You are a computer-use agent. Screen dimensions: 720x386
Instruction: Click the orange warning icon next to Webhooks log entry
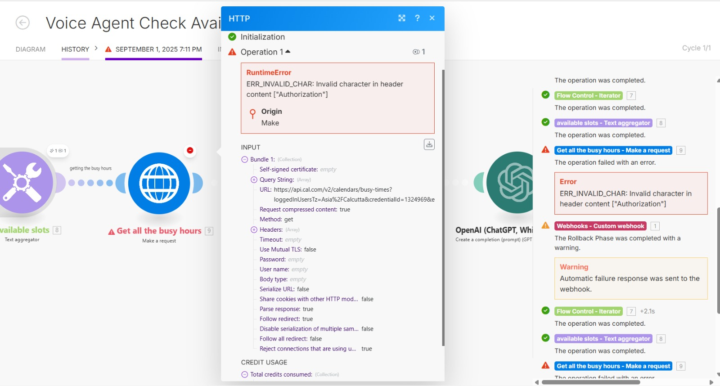coord(546,225)
